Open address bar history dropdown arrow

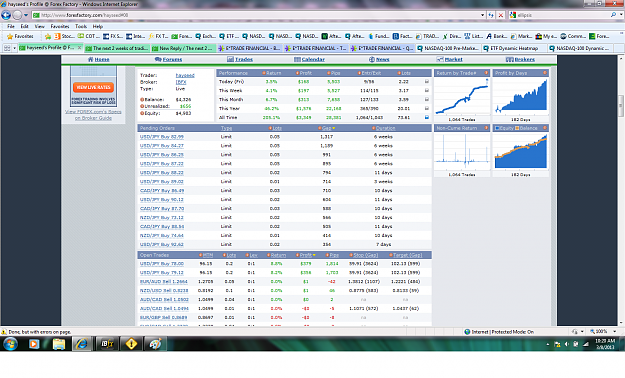[482, 15]
